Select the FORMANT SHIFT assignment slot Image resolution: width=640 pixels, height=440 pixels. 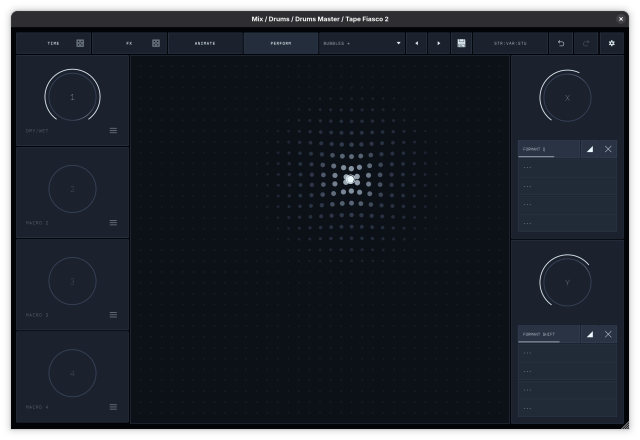(x=549, y=334)
